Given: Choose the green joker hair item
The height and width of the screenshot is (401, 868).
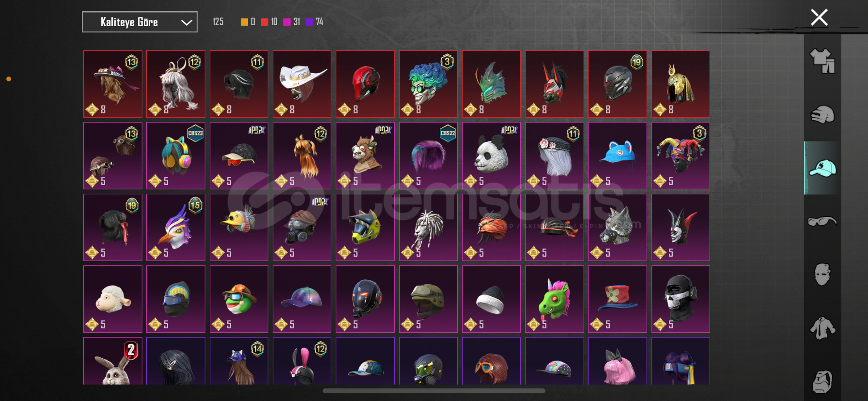Looking at the screenshot, I should pyautogui.click(x=428, y=84).
